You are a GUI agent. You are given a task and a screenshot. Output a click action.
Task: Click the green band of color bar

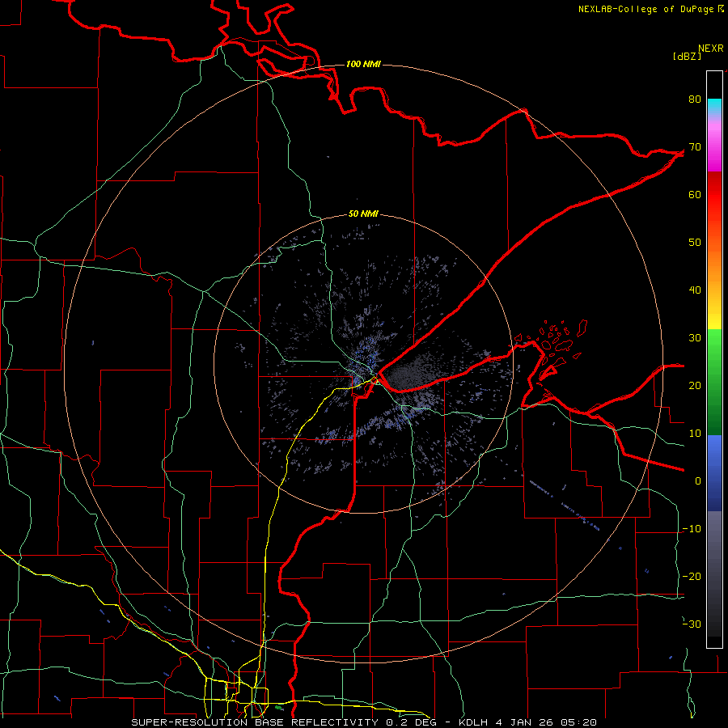tap(714, 382)
